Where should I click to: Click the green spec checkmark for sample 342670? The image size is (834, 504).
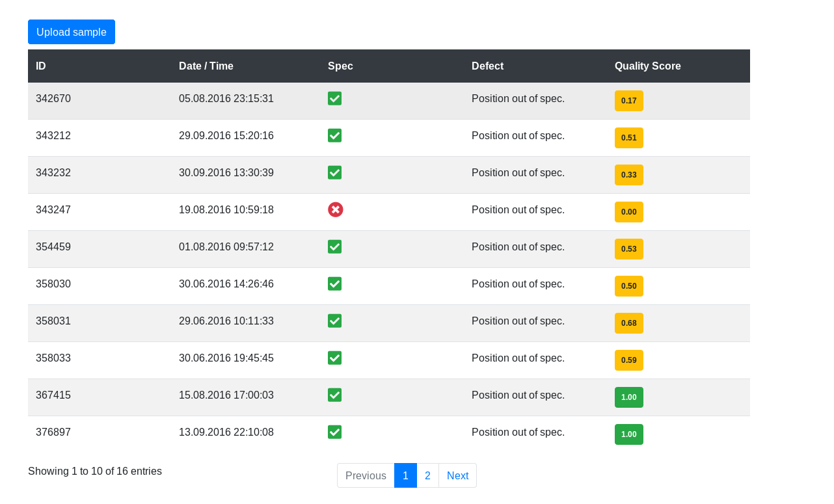pos(335,99)
